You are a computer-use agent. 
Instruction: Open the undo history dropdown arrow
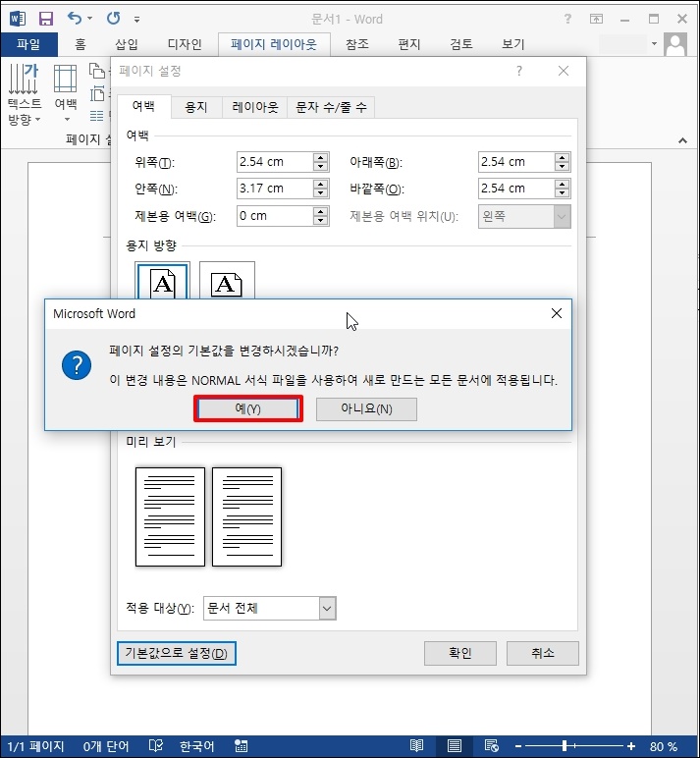[90, 19]
